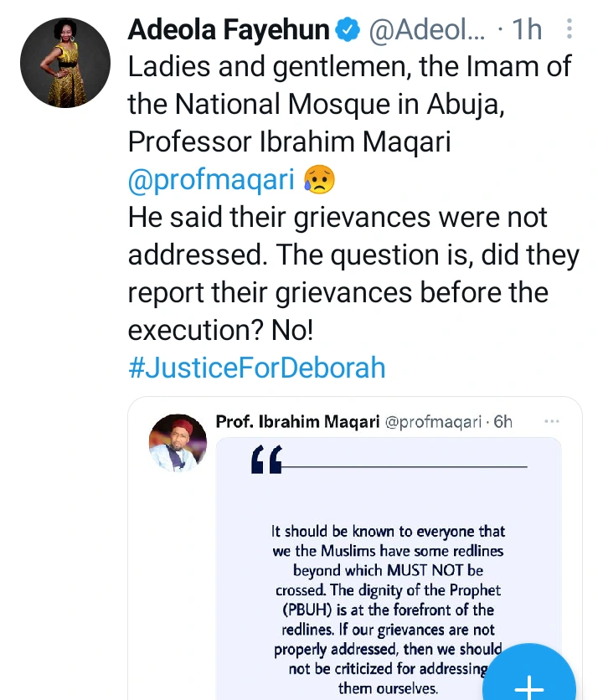Click the 6h timestamp on quoted tweet
This screenshot has width=603, height=700.
coord(502,421)
